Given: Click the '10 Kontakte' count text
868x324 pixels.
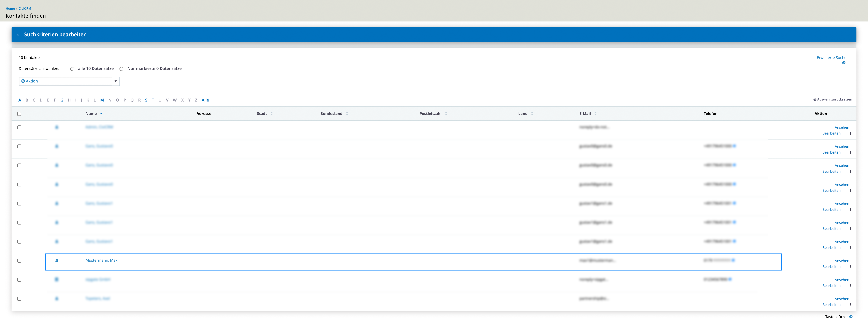Looking at the screenshot, I should click(x=29, y=58).
